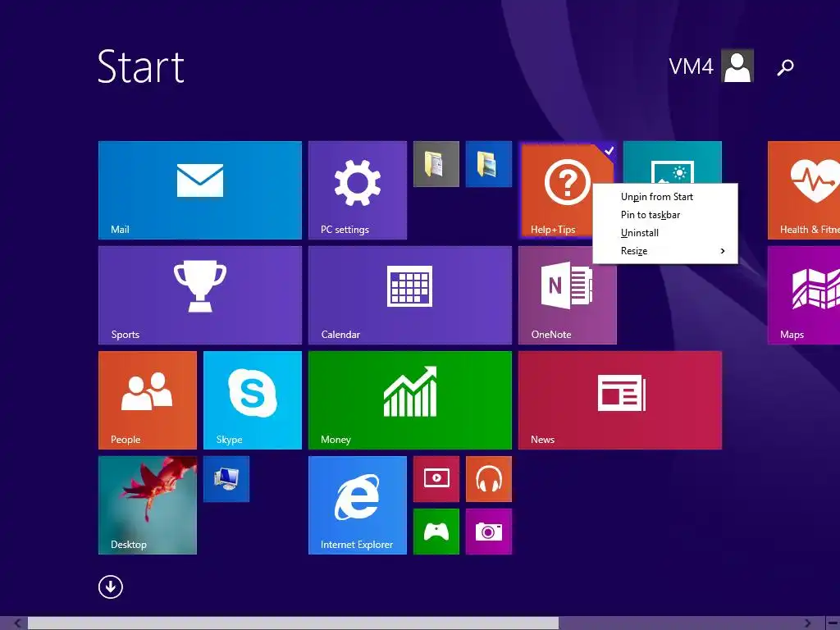The image size is (840, 630).
Task: Show all apps with down arrow
Action: point(111,587)
